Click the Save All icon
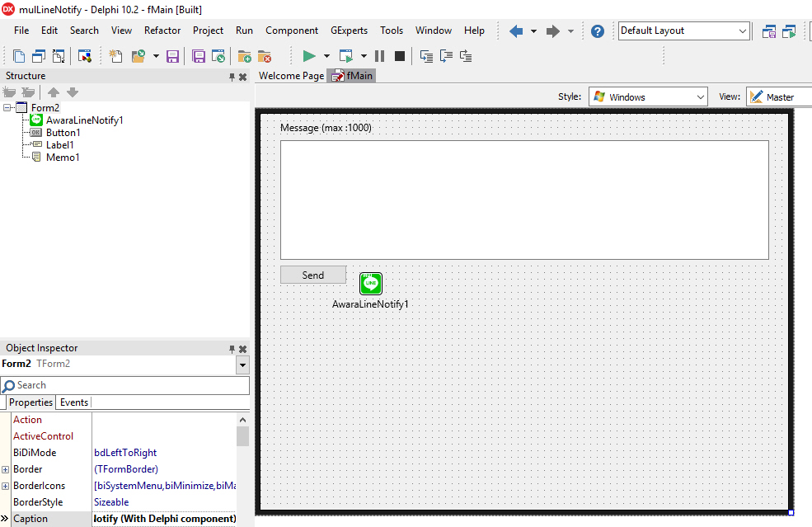 (x=199, y=56)
